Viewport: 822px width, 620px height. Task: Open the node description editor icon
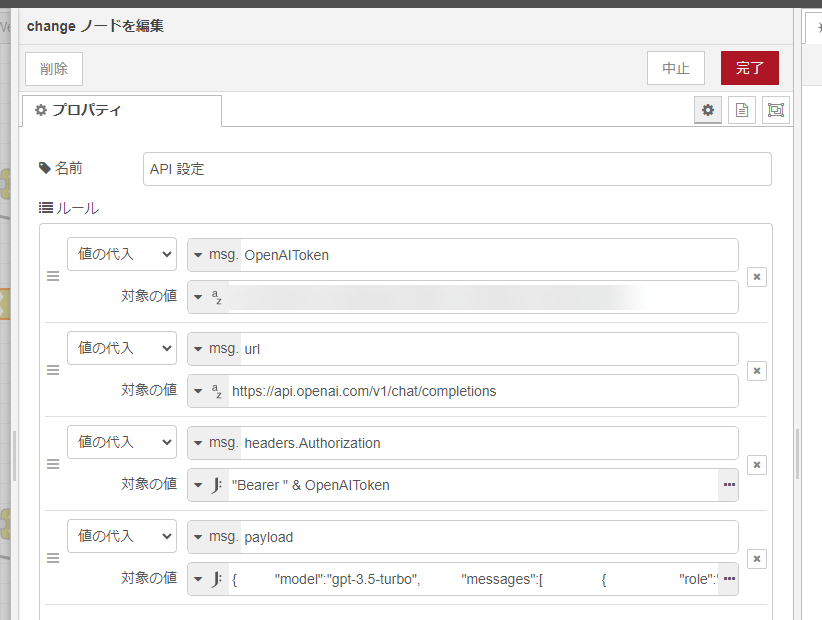click(x=741, y=110)
